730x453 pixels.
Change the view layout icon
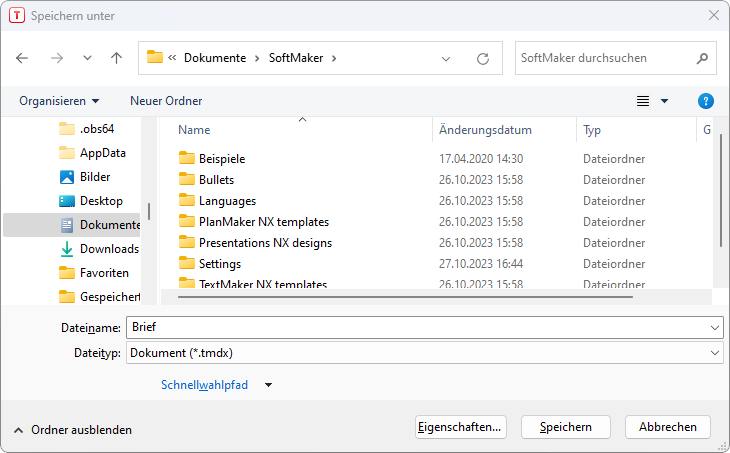click(x=643, y=101)
